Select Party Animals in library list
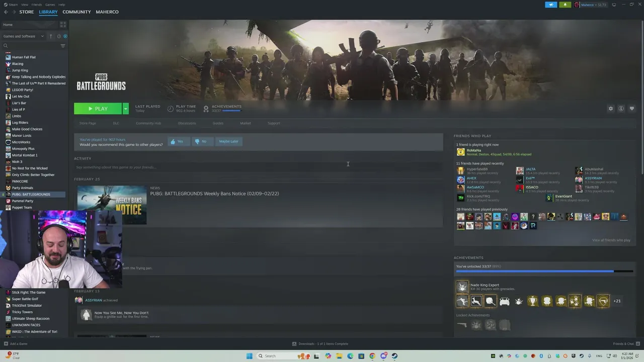The width and height of the screenshot is (644, 362). pos(23,188)
